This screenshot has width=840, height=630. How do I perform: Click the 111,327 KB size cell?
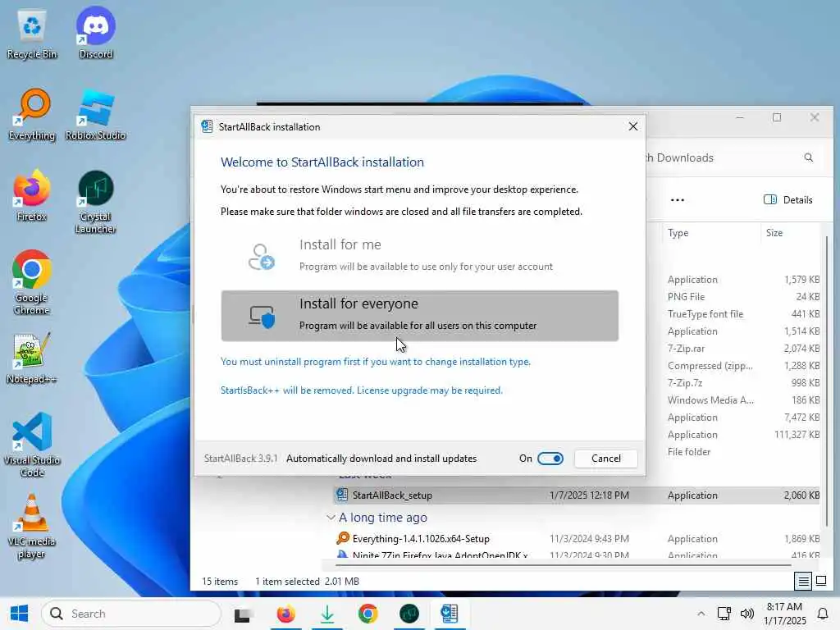click(x=797, y=435)
